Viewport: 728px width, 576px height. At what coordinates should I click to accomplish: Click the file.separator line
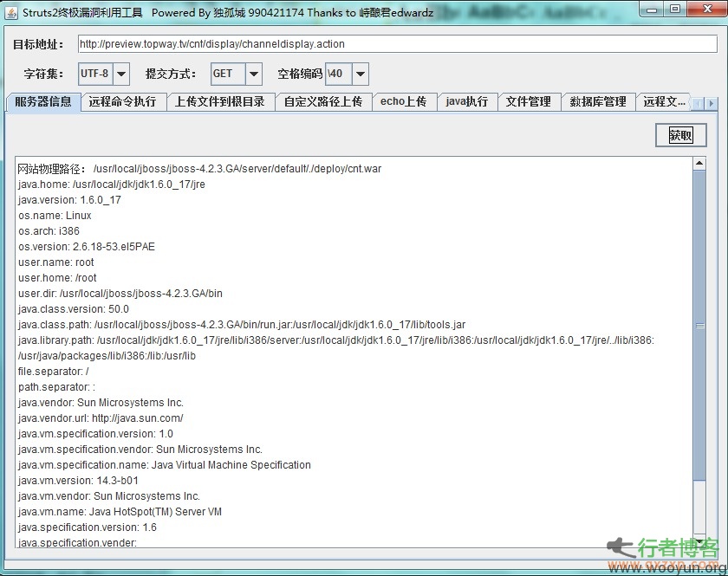tap(54, 372)
